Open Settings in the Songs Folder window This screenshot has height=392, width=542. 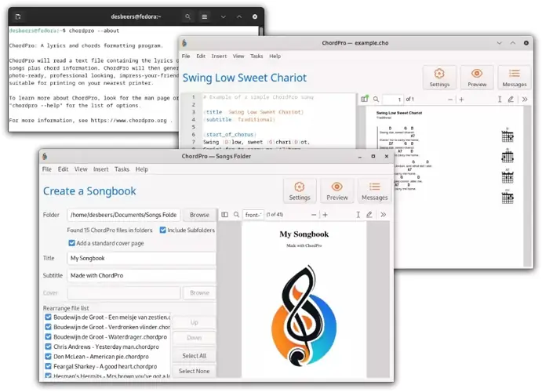[299, 191]
